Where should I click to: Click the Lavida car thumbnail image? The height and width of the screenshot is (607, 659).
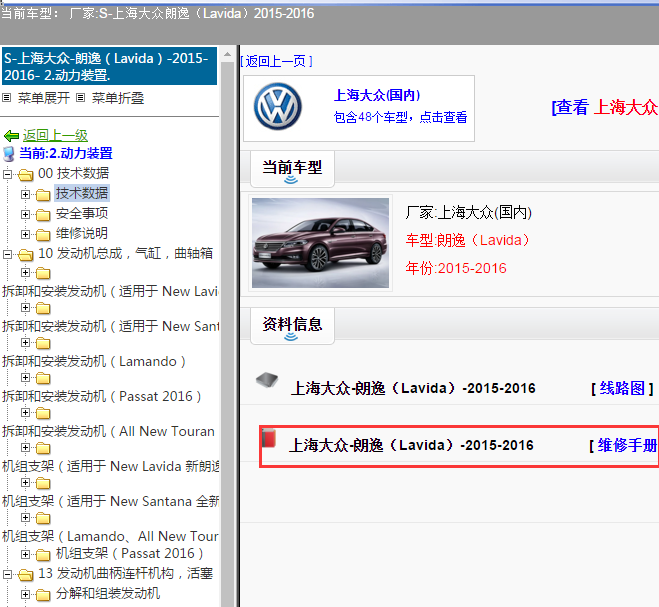click(x=320, y=243)
